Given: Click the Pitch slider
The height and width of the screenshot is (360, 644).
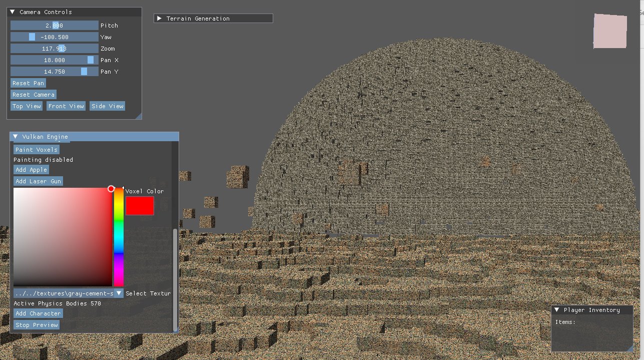Looking at the screenshot, I should pyautogui.click(x=54, y=26).
